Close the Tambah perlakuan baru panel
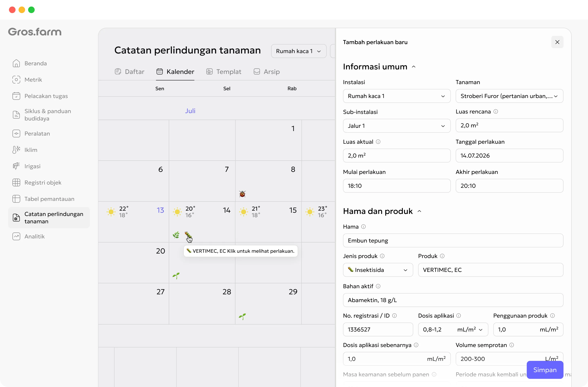Viewport: 588px width, 387px height. coord(557,42)
